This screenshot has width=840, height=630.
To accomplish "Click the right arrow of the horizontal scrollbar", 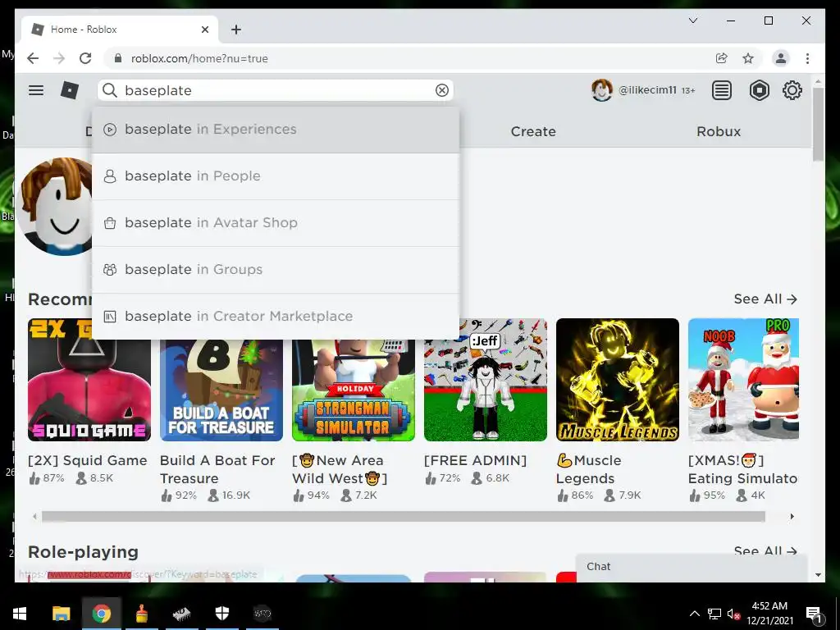I will pos(792,517).
